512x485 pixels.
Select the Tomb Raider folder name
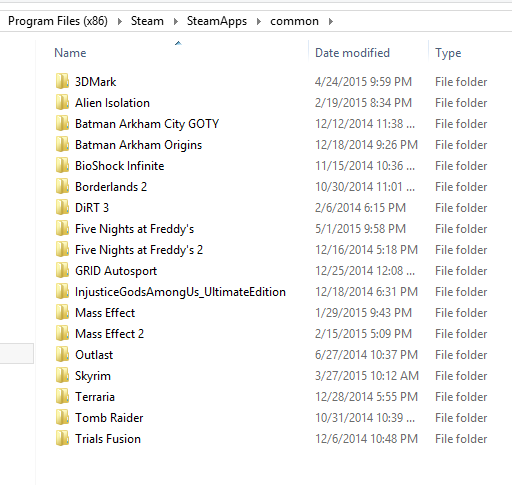[109, 418]
